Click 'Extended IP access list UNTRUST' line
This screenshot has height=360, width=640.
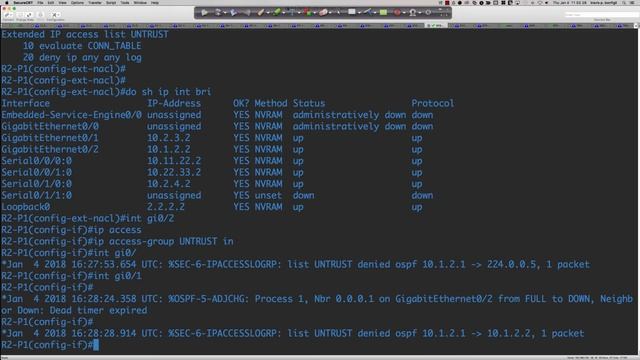(85, 34)
